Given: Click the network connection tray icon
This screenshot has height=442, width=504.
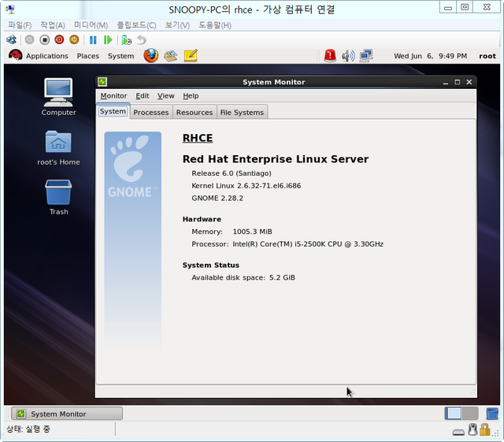Looking at the screenshot, I should click(366, 56).
